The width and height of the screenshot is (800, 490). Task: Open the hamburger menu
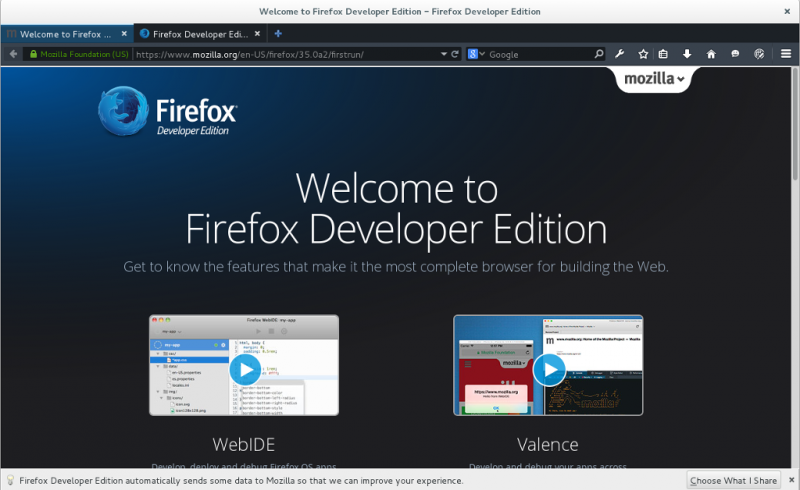click(x=786, y=54)
